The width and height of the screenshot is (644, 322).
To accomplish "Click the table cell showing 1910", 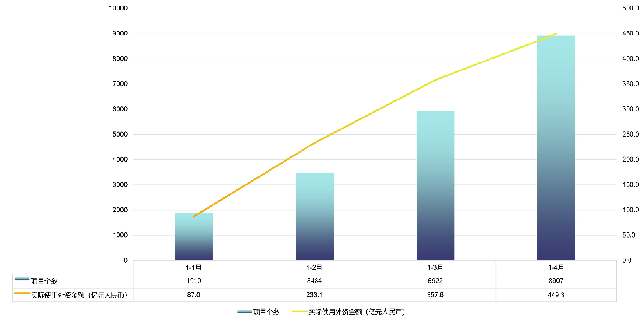I will [x=193, y=281].
